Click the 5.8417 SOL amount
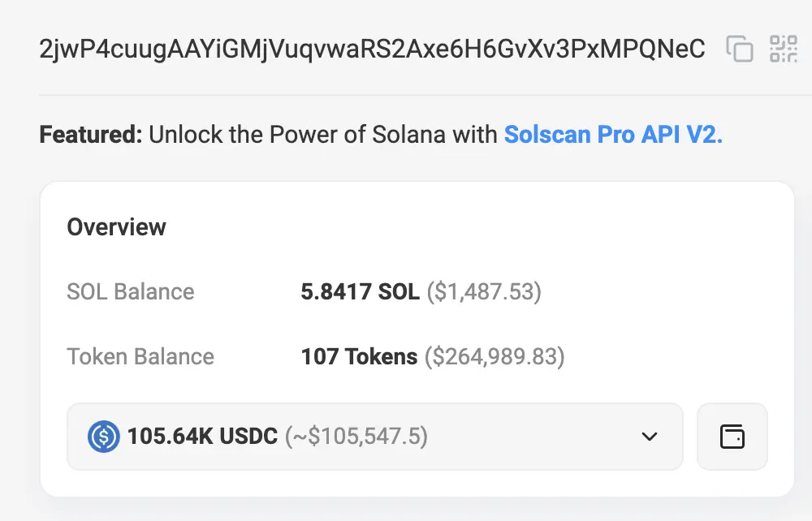 pos(360,291)
